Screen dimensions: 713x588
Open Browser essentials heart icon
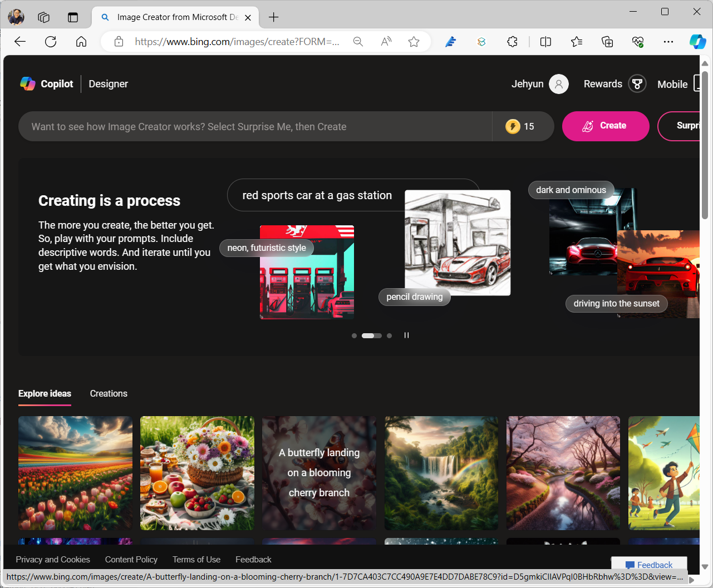click(x=638, y=42)
